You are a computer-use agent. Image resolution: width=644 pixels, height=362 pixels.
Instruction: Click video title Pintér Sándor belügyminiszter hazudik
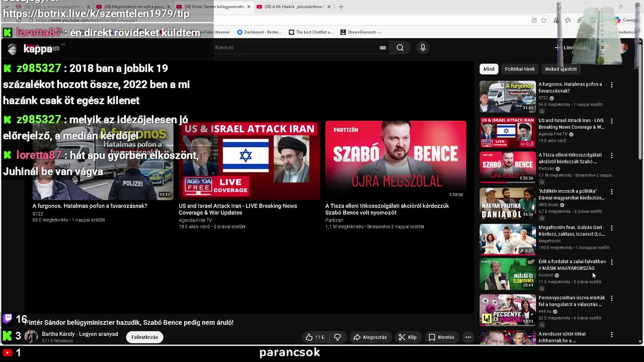(x=129, y=323)
